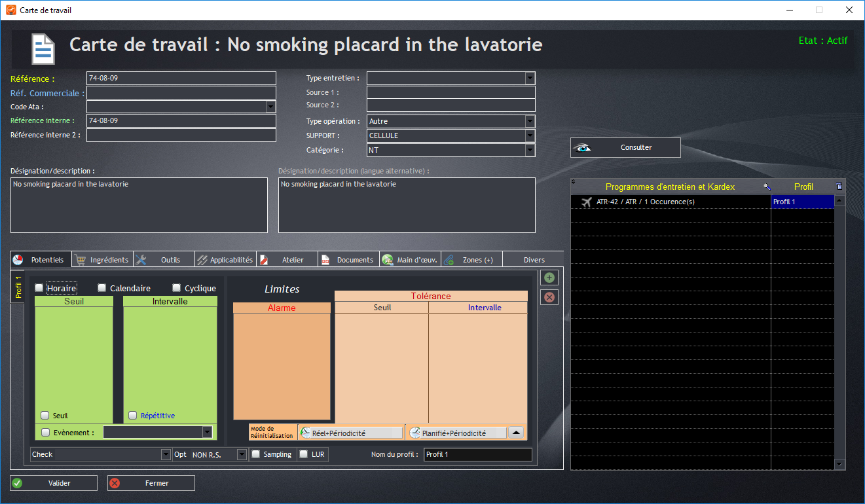Switch to the Ingrédients tab
Viewport: 865px width, 504px height.
tap(102, 260)
